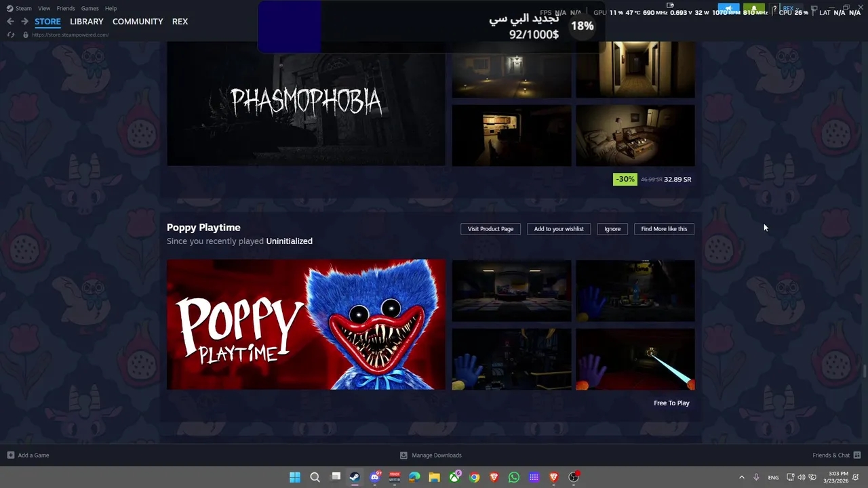The image size is (868, 488).
Task: Click the Steam taskbar icon
Action: point(355,477)
